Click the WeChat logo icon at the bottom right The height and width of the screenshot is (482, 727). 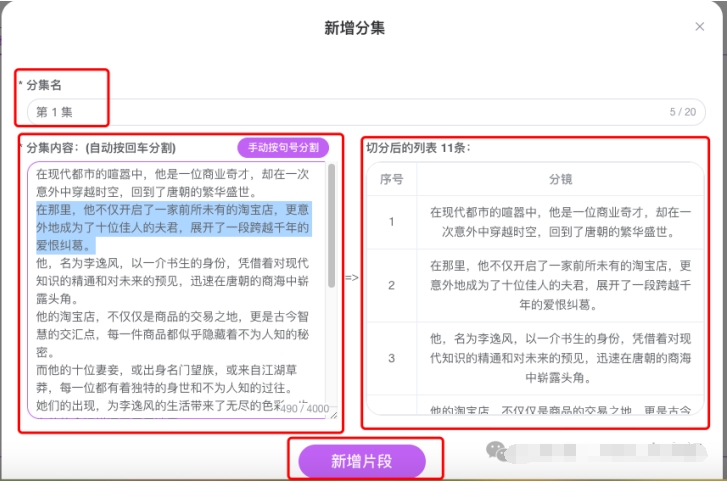point(497,450)
